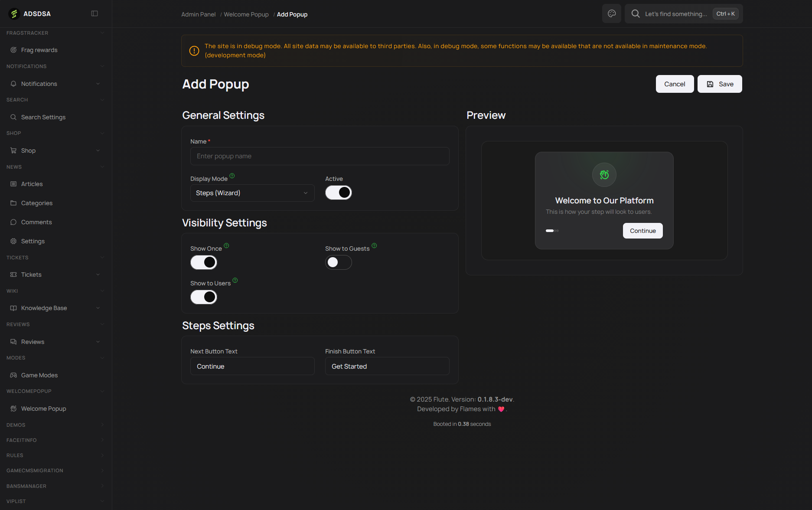Click the Show Once help icon
Image resolution: width=812 pixels, height=510 pixels.
click(x=226, y=245)
